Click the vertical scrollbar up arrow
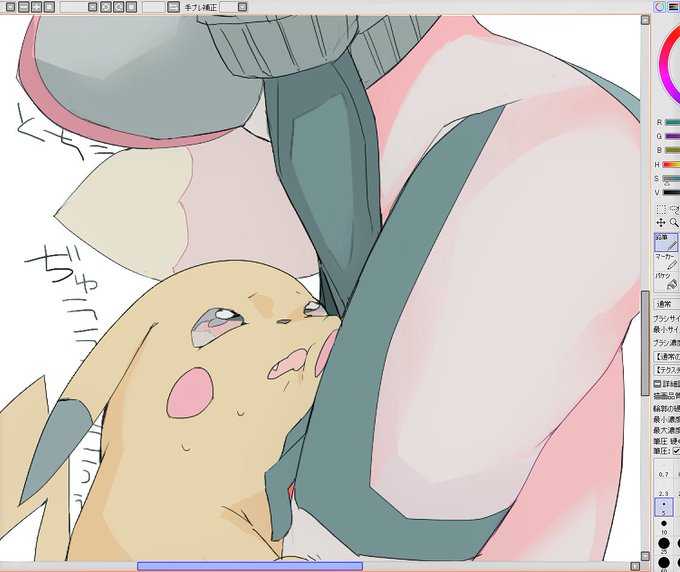Viewport: 680px width, 572px height. click(645, 20)
